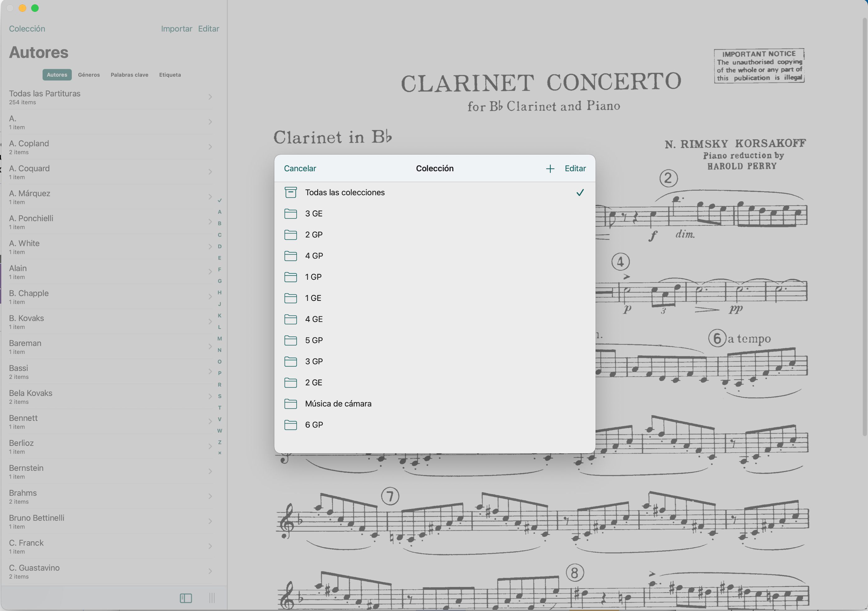Select the 5 GP collection

[x=314, y=340]
